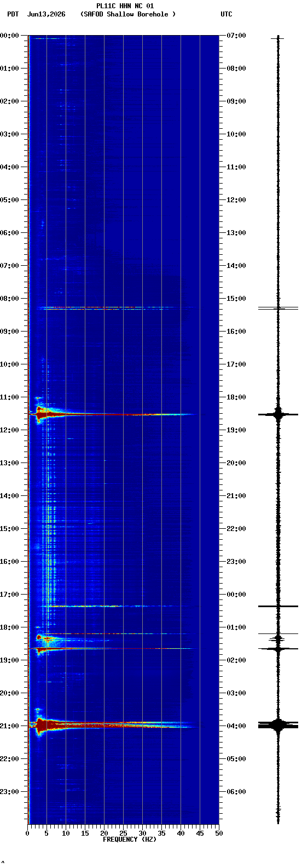This screenshot has height=868, width=302.
Task: Click the 'FREQUENCY (HZ)' axis label
Action: click(130, 839)
